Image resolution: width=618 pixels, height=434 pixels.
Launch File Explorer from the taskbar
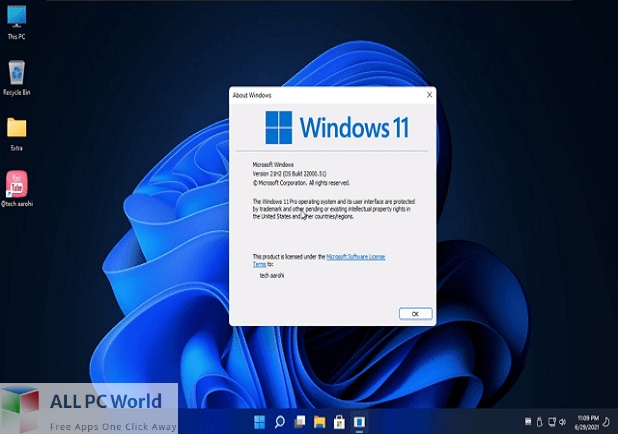(x=320, y=422)
